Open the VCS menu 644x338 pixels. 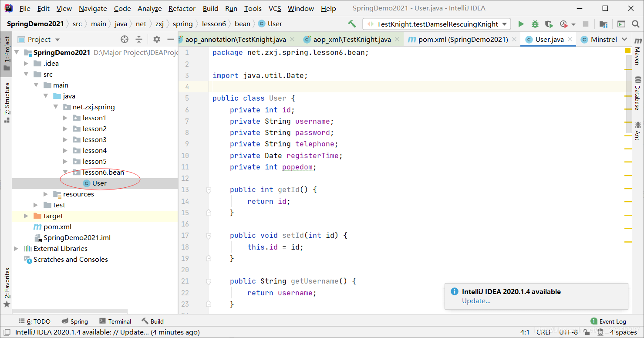click(275, 8)
